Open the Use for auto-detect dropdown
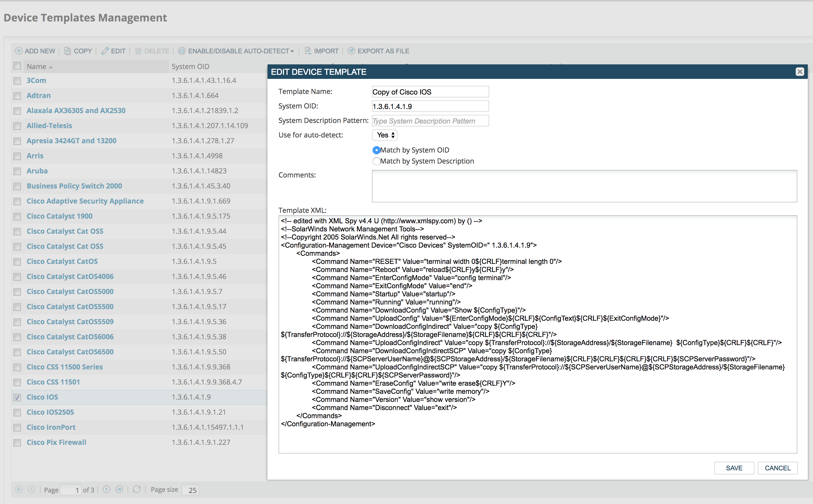 (385, 135)
